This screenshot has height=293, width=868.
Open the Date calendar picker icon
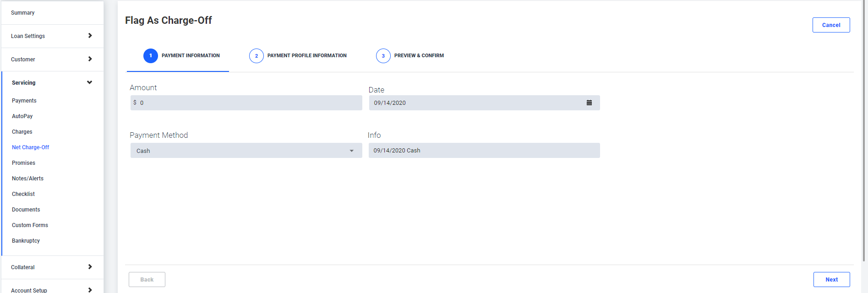(x=589, y=103)
